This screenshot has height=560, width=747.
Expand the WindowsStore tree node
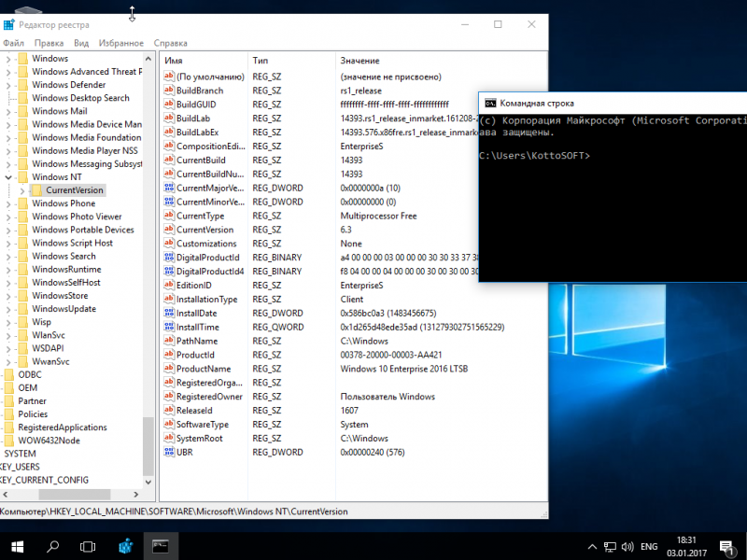(x=8, y=296)
